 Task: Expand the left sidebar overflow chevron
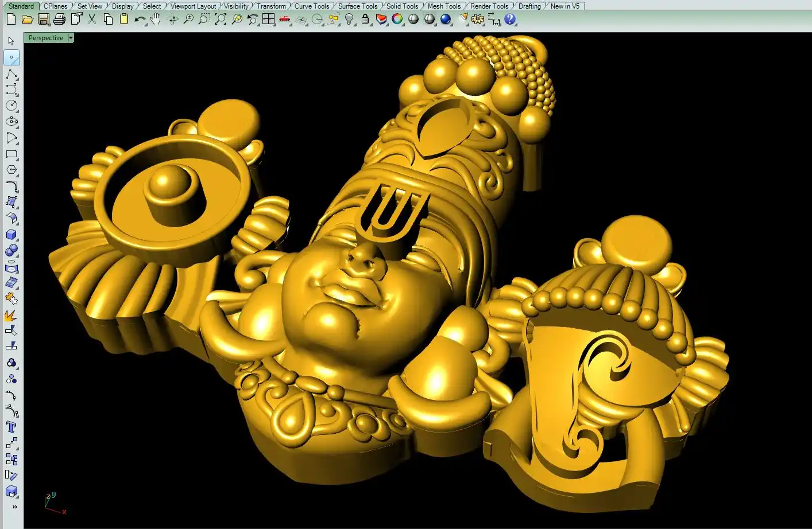coord(14,507)
